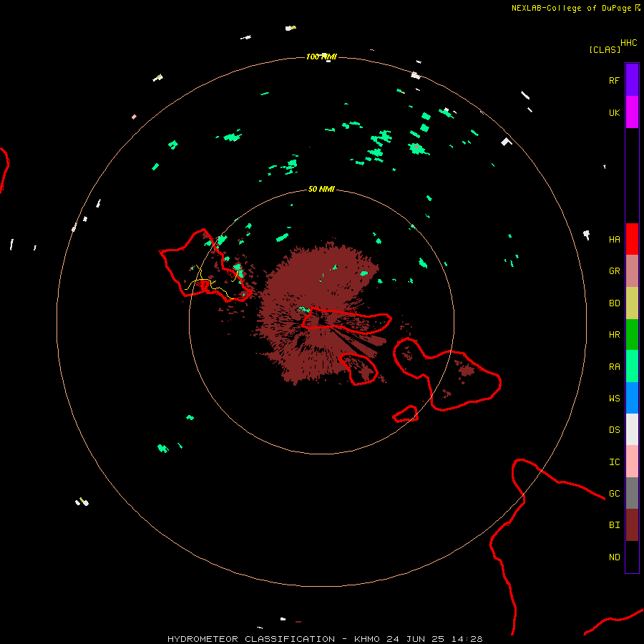
Task: Click the GC legend label
Action: pos(614,493)
